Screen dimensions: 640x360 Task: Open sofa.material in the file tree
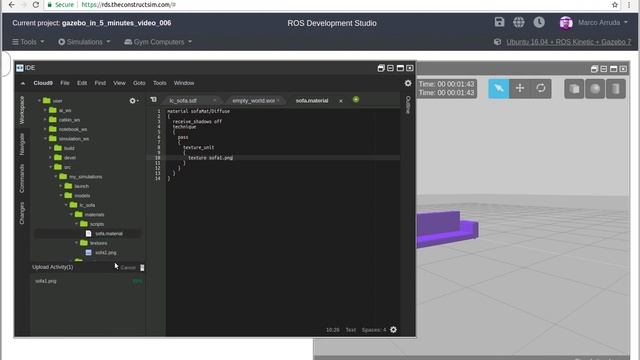pyautogui.click(x=109, y=233)
